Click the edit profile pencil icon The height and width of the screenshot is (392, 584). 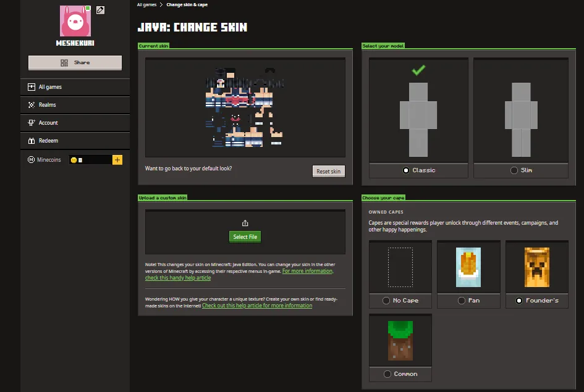tap(100, 10)
